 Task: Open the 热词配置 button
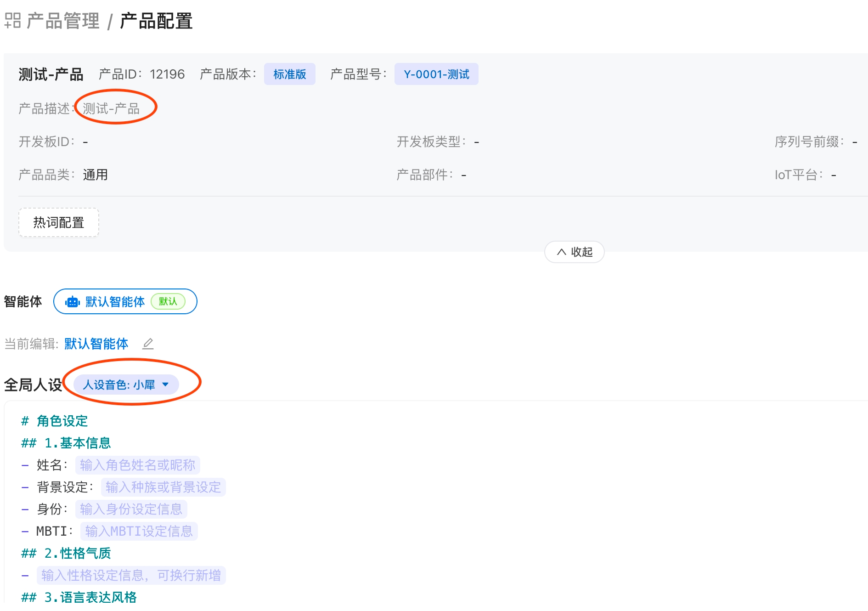click(x=59, y=222)
